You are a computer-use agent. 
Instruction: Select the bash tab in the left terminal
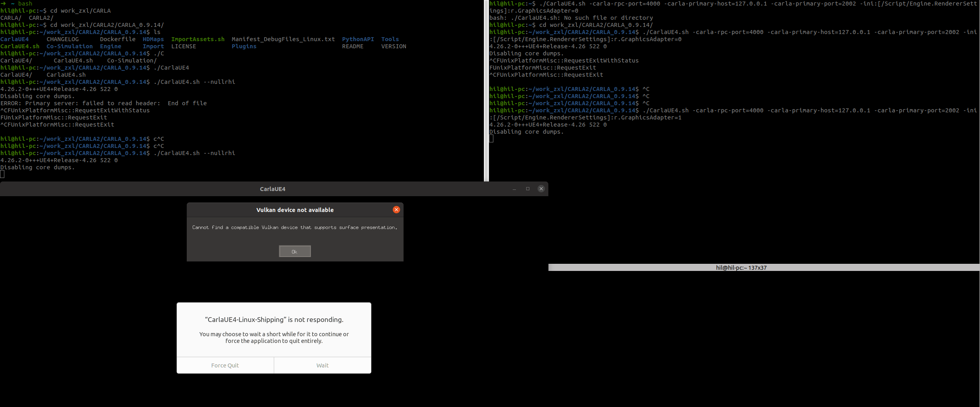tap(26, 4)
